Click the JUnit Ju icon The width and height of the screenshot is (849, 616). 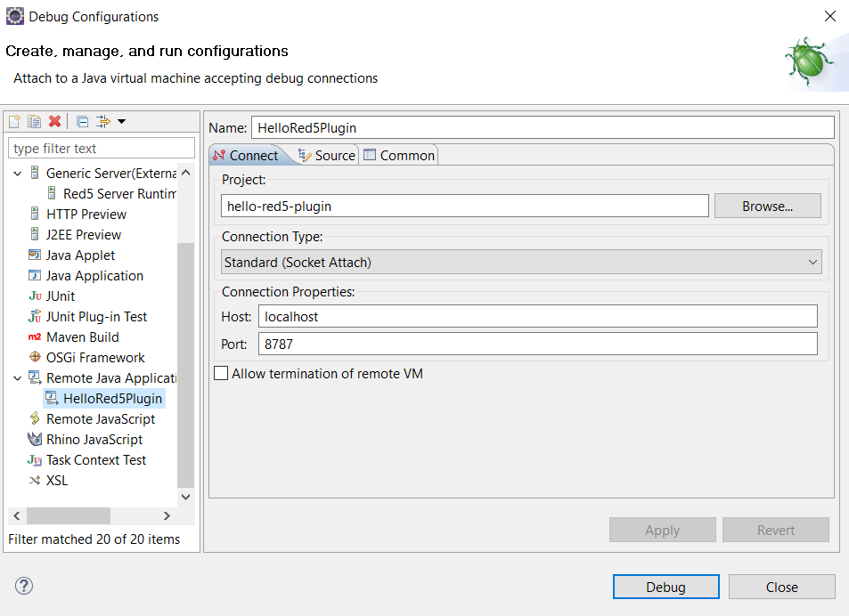(35, 296)
